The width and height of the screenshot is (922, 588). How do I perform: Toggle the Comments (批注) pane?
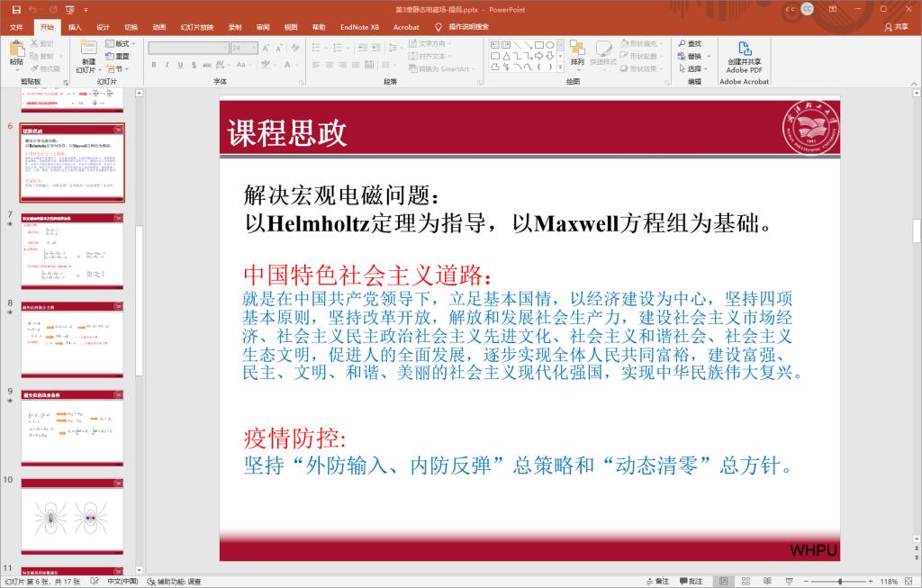point(691,581)
